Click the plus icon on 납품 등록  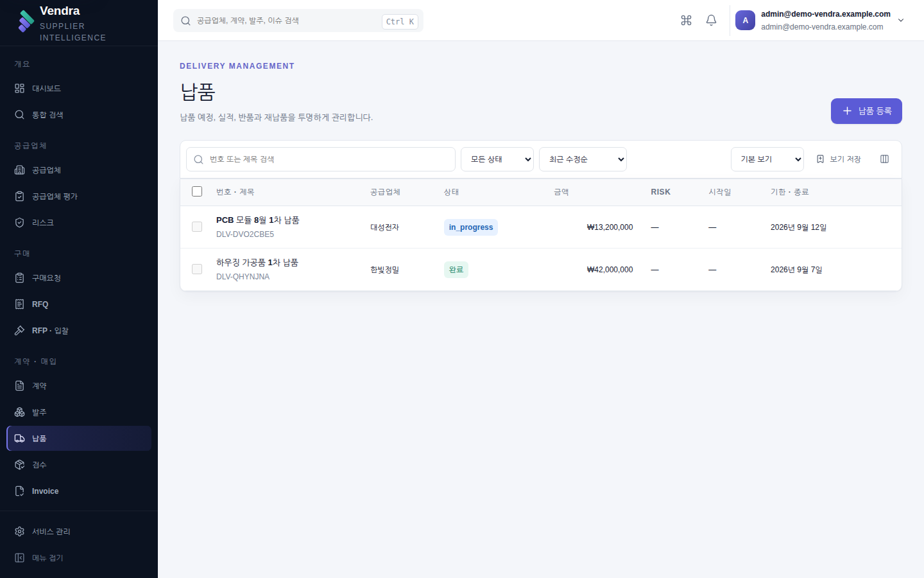[x=847, y=111]
